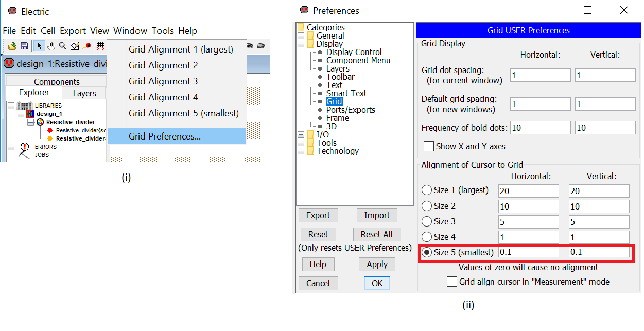Select the Outline Edit tool

tap(75, 46)
